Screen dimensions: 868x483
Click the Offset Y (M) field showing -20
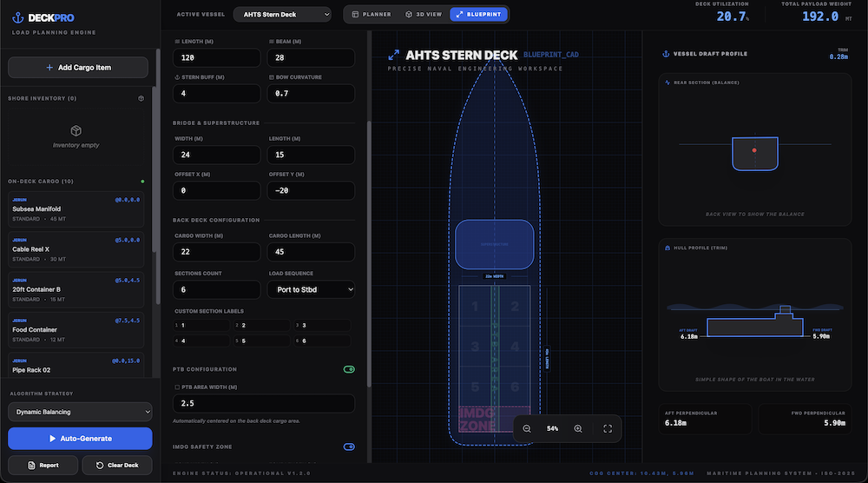(311, 190)
